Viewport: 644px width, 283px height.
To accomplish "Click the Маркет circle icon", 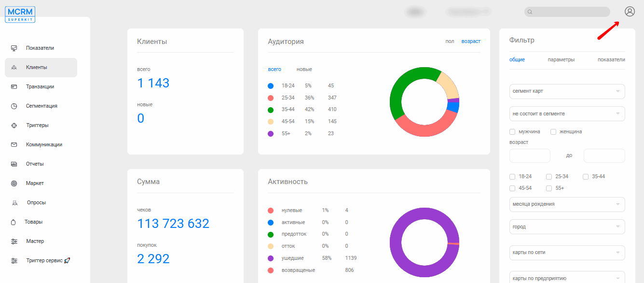I will (14, 184).
